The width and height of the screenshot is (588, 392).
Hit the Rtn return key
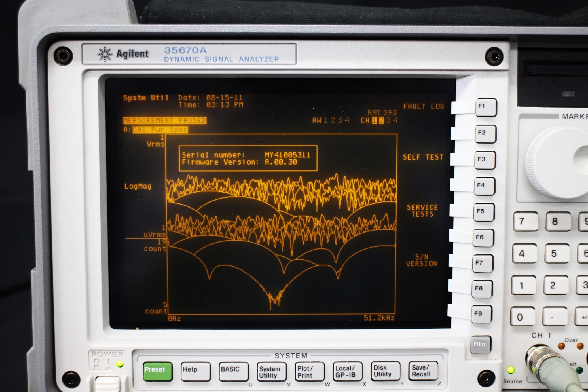point(481,344)
